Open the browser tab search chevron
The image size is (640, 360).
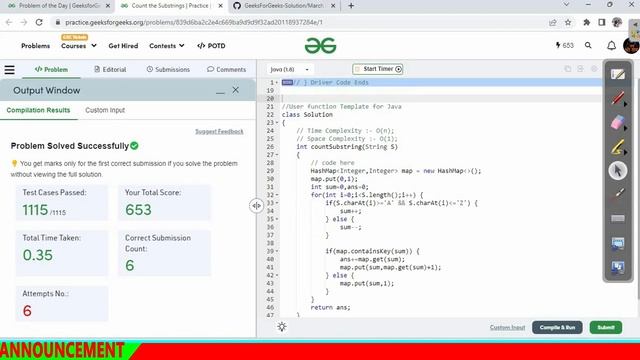566,4
